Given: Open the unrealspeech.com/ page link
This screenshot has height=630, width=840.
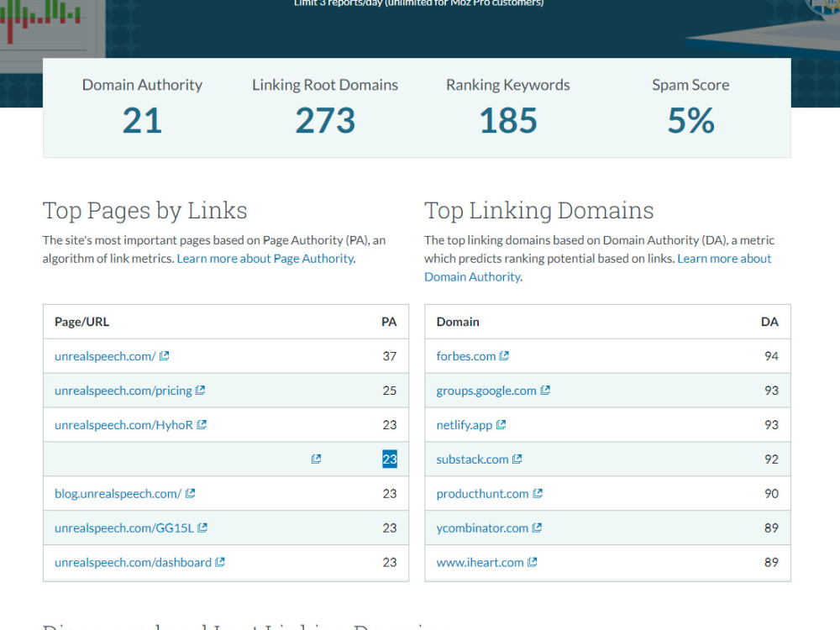Looking at the screenshot, I should pyautogui.click(x=105, y=356).
